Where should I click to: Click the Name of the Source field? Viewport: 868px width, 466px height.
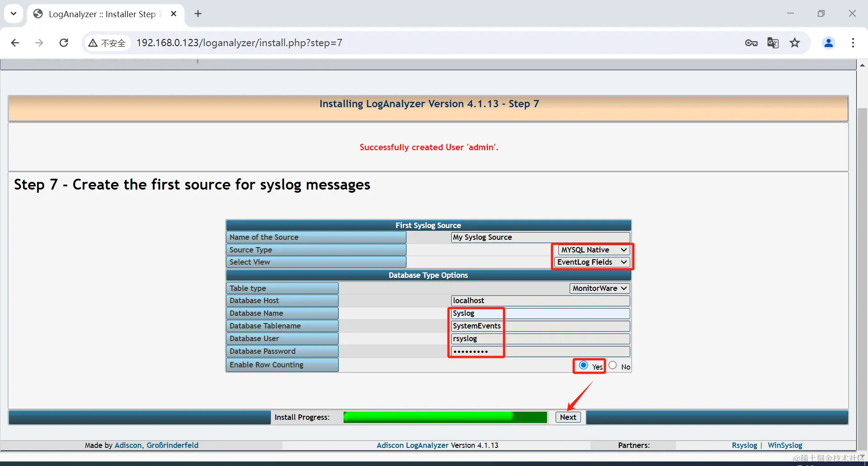tap(541, 237)
